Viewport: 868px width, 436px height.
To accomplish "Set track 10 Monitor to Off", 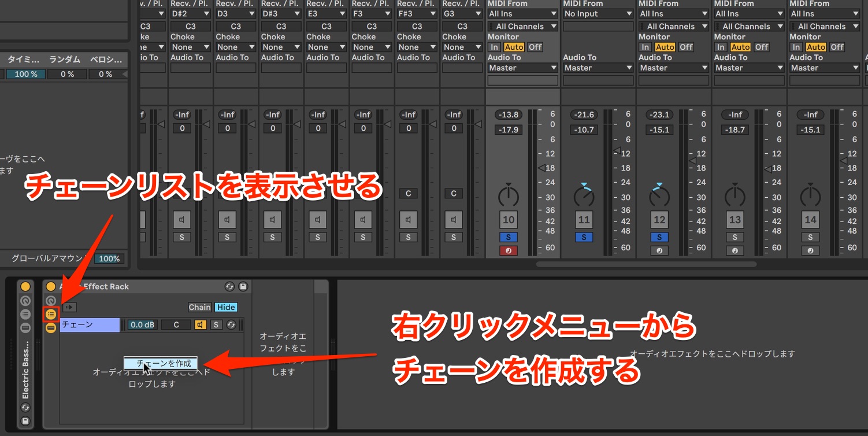I will coord(535,47).
